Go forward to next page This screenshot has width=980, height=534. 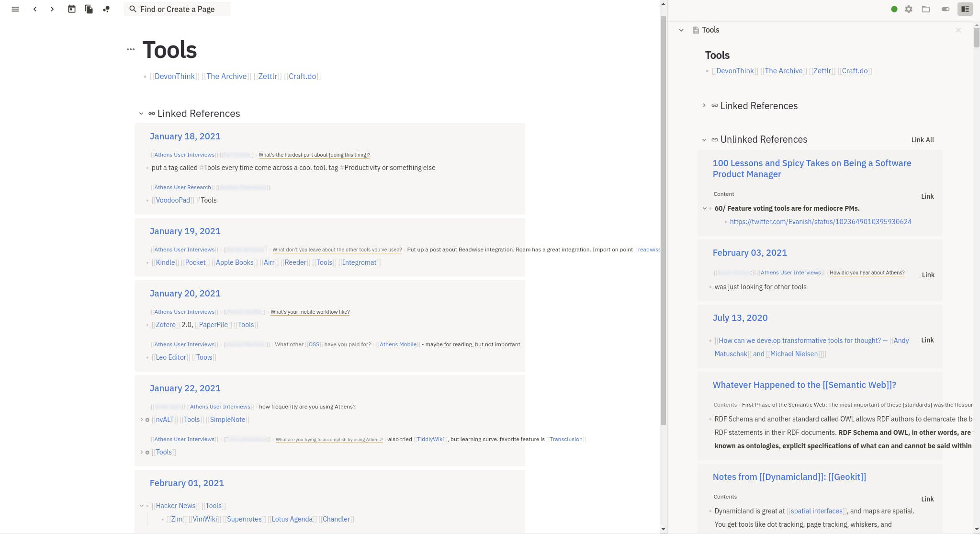52,9
